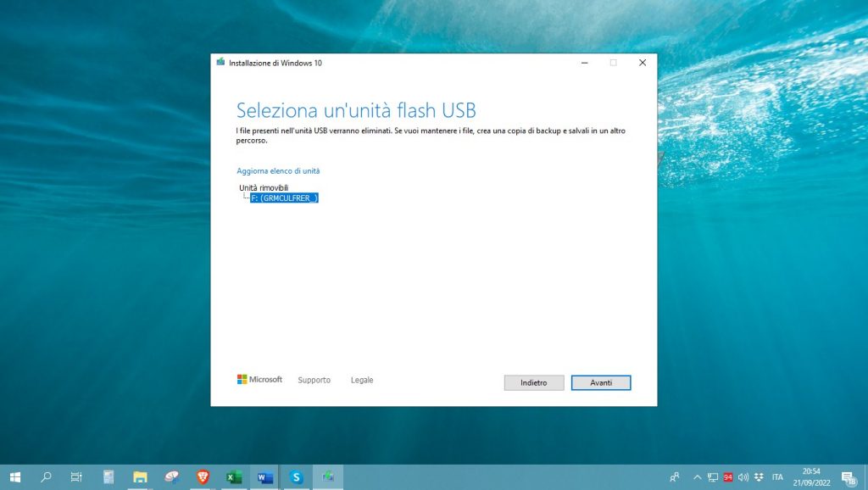
Task: Launch Brave browser from the taskbar
Action: [203, 477]
